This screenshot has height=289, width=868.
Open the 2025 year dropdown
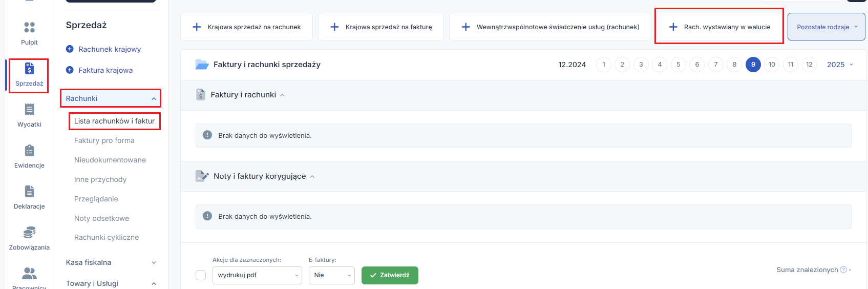coord(840,65)
